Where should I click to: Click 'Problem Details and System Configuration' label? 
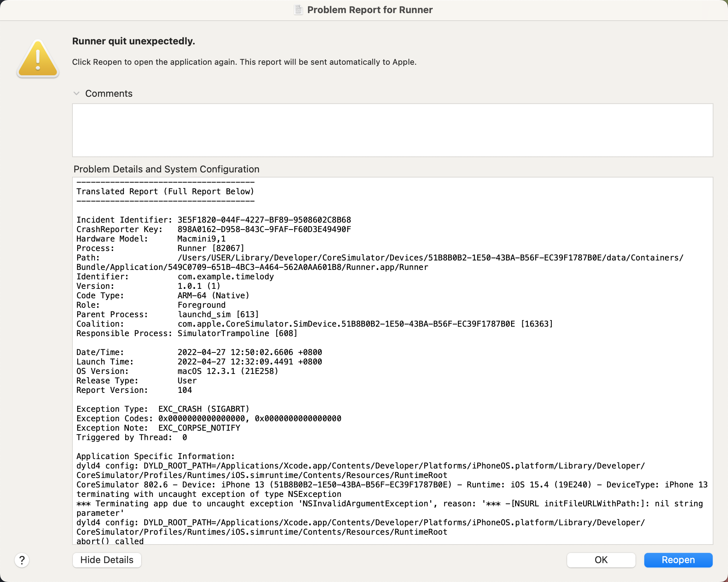click(166, 169)
